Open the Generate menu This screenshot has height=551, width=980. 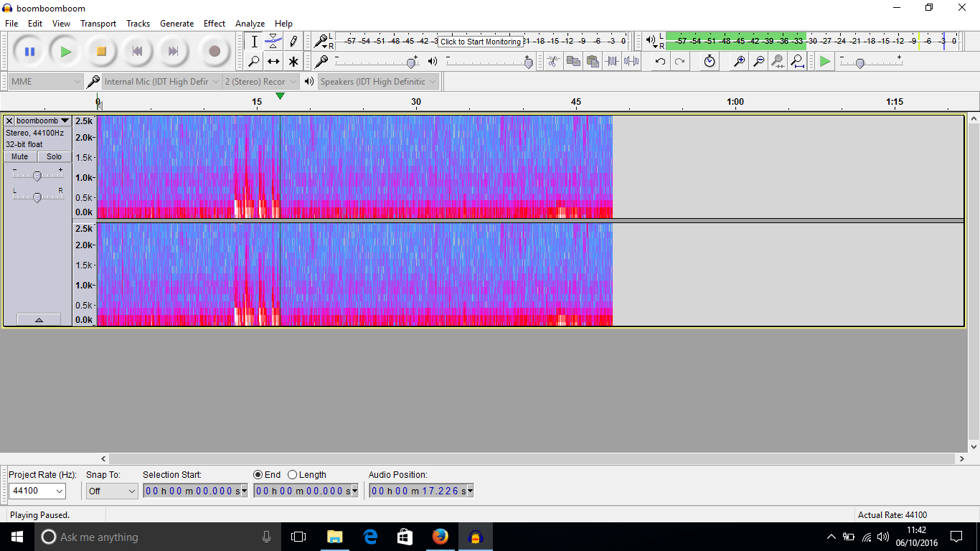177,24
